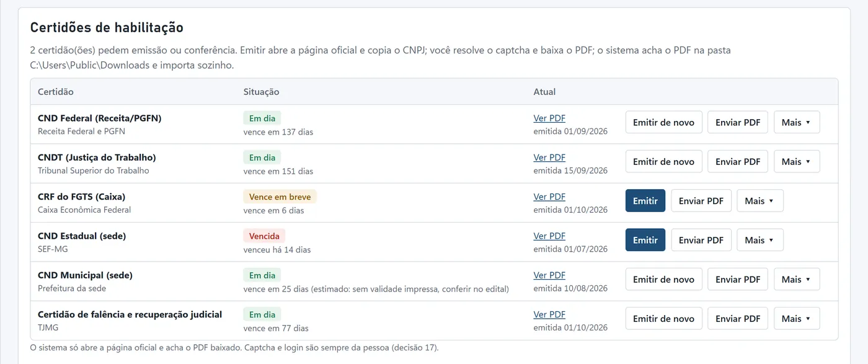Expand Mais menu in the CNDT row
The height and width of the screenshot is (364, 868).
(797, 161)
